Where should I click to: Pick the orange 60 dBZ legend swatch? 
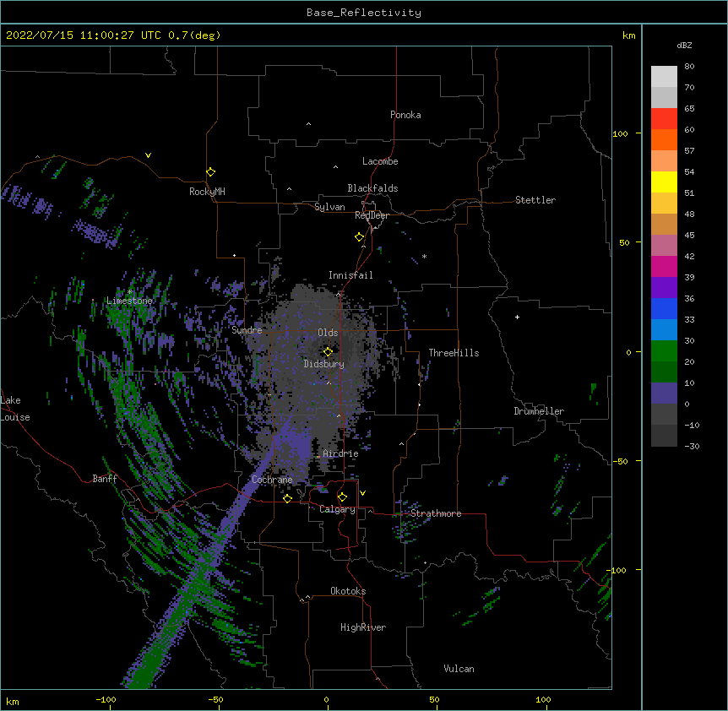click(x=664, y=139)
